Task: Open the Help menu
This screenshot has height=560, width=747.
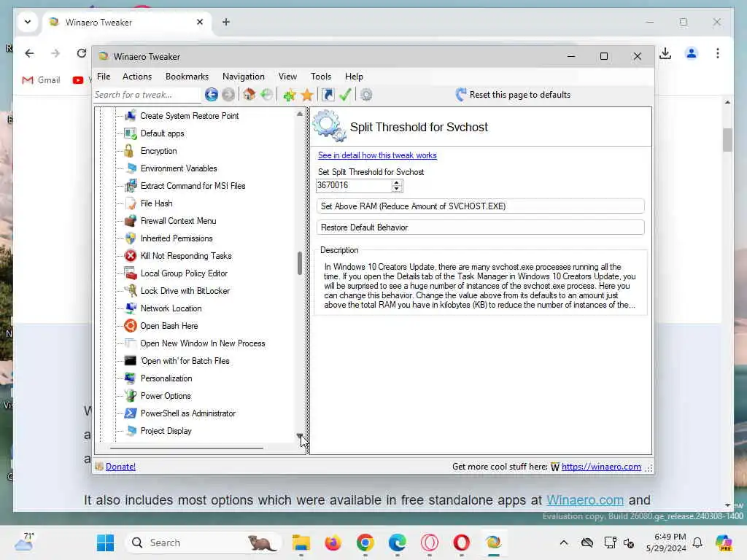Action: (354, 76)
